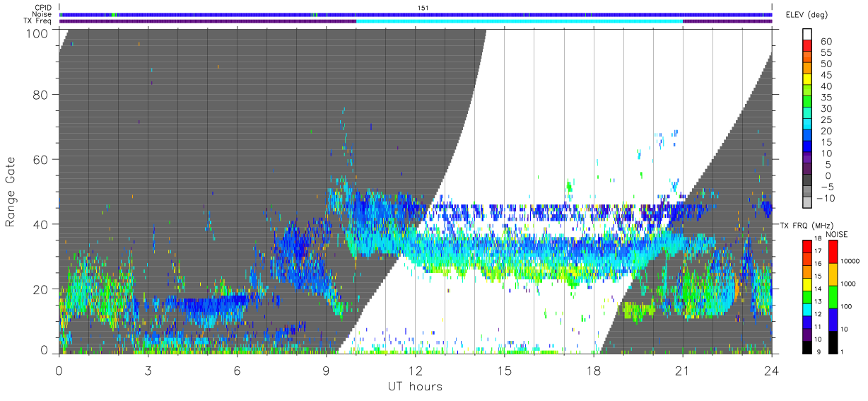Click the dark gray ELEV swatch between 0 and -5
Viewport: 868px width, 401px height.
point(807,180)
